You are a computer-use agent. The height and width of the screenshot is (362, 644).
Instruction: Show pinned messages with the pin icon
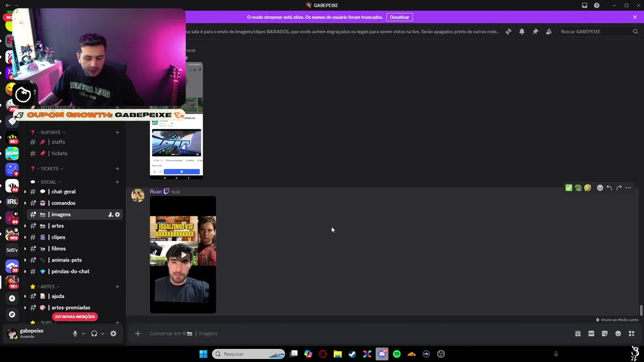click(x=535, y=31)
